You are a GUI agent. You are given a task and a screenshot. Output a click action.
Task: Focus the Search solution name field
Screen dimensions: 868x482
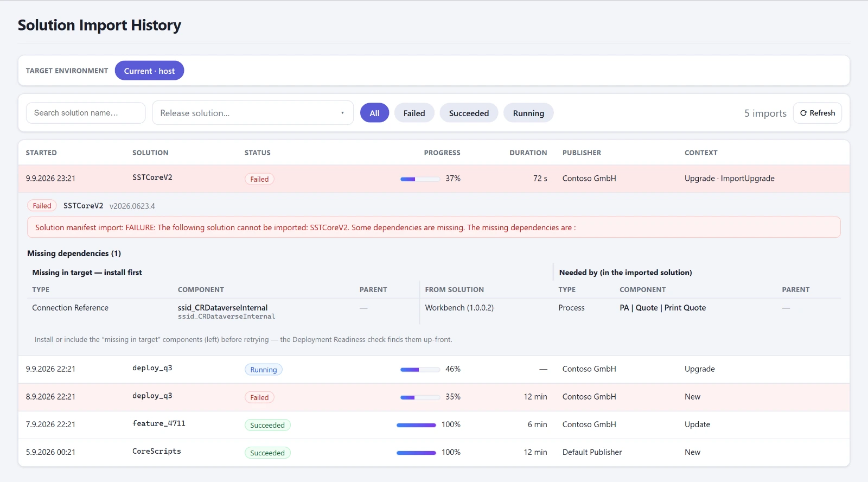[x=86, y=113]
